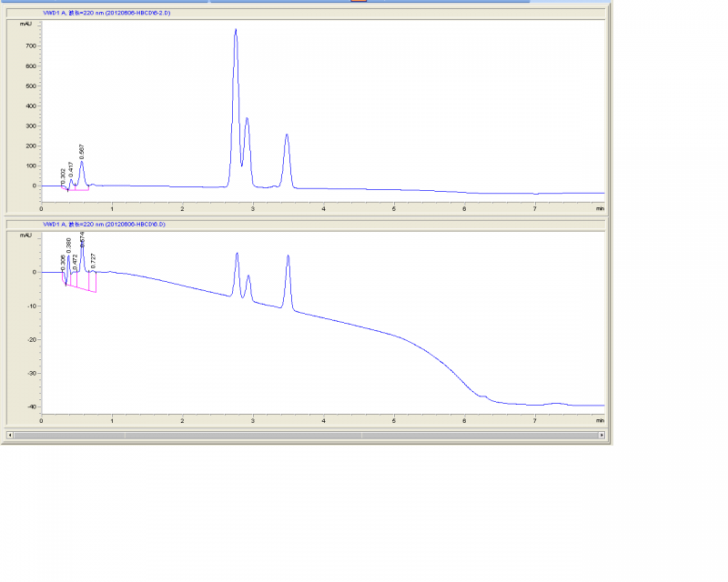The image size is (728, 582).
Task: Select the 6-2.D chromatogram title bar
Action: click(x=306, y=13)
